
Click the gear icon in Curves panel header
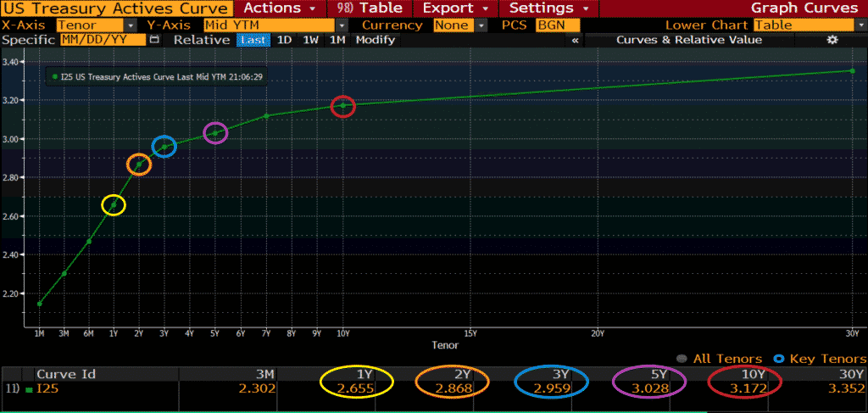832,40
